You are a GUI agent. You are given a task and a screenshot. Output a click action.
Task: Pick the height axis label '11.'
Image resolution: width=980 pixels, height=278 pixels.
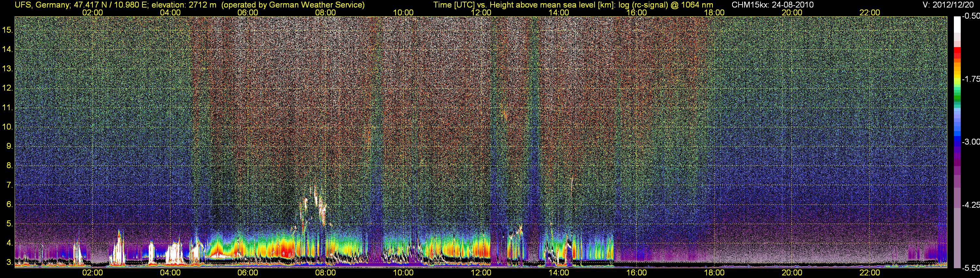point(8,108)
